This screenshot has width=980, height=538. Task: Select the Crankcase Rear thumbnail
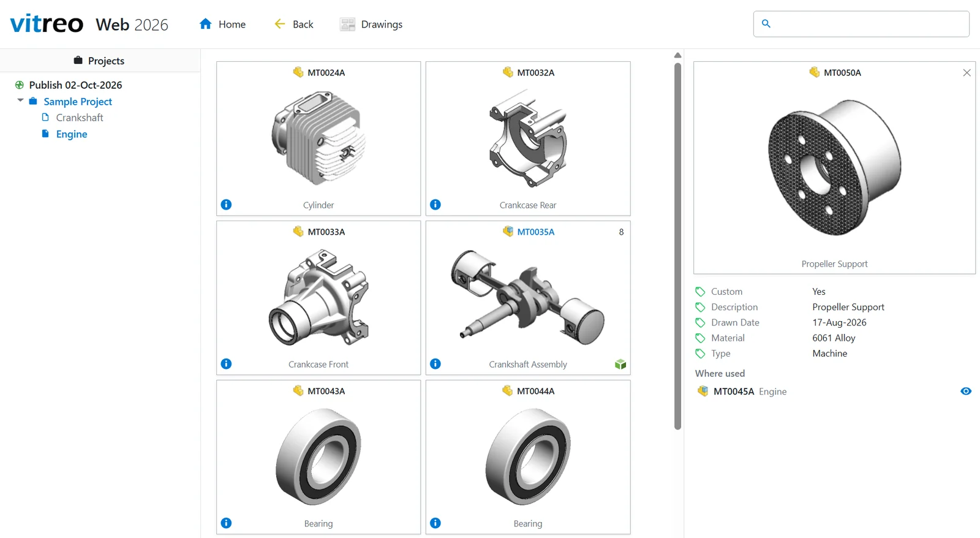(x=528, y=138)
